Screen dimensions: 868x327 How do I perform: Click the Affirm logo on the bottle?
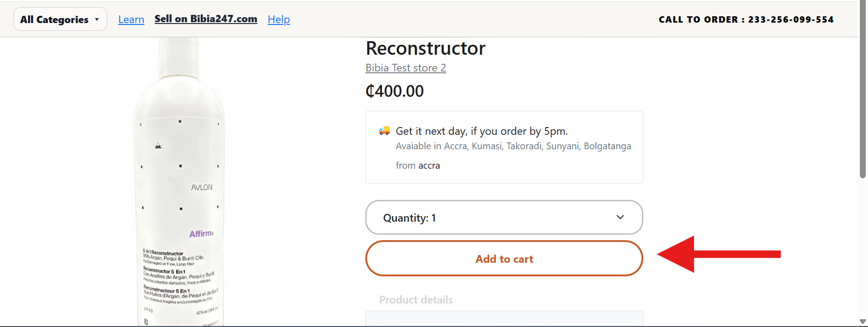(x=201, y=234)
